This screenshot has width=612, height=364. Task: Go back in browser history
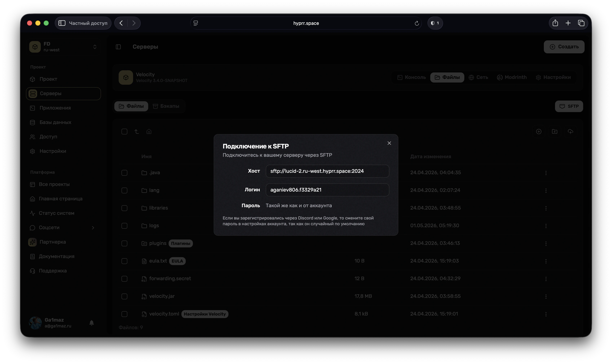(x=121, y=23)
